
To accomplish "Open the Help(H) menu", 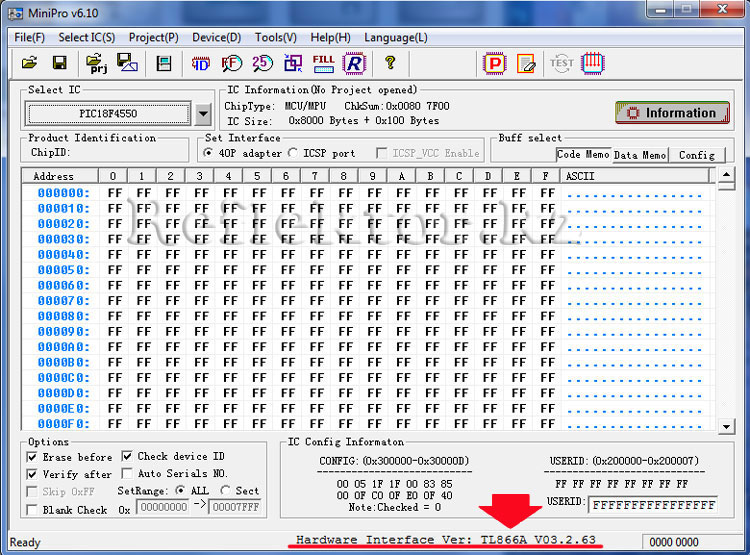I will [x=331, y=37].
